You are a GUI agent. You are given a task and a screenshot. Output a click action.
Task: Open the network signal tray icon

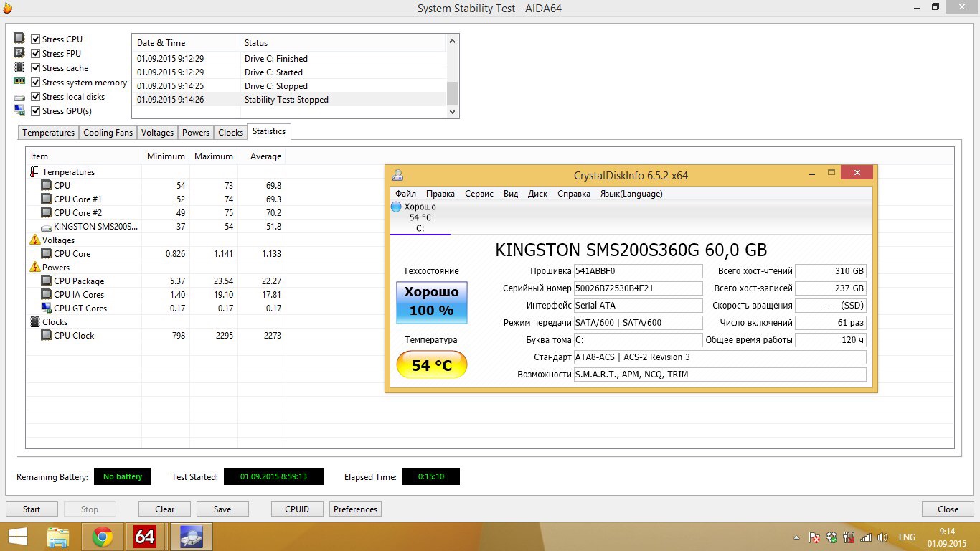[866, 537]
